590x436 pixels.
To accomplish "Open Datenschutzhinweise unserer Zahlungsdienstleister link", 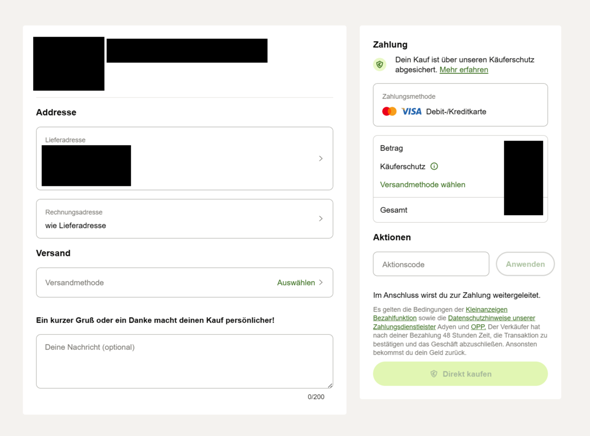I will click(x=454, y=322).
